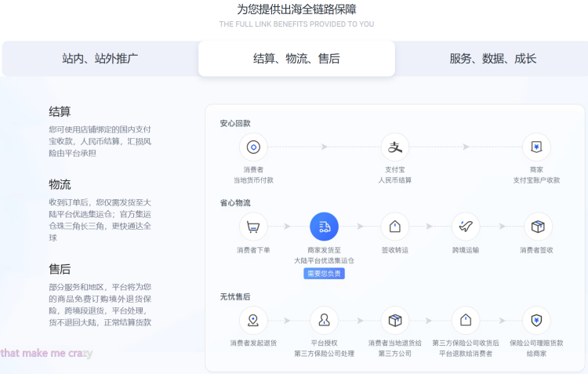The height and width of the screenshot is (374, 588).
Task: Click the 平台授权 person icon
Action: click(325, 321)
